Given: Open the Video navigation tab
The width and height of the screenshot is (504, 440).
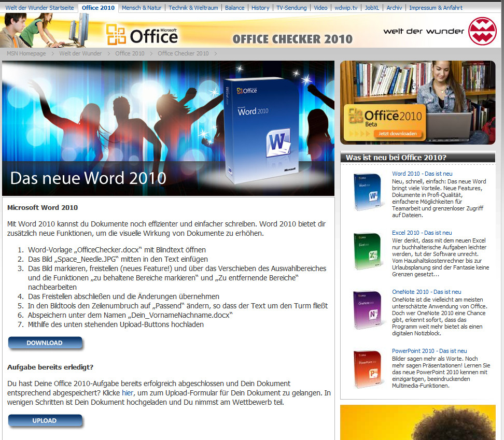Looking at the screenshot, I should point(320,8).
